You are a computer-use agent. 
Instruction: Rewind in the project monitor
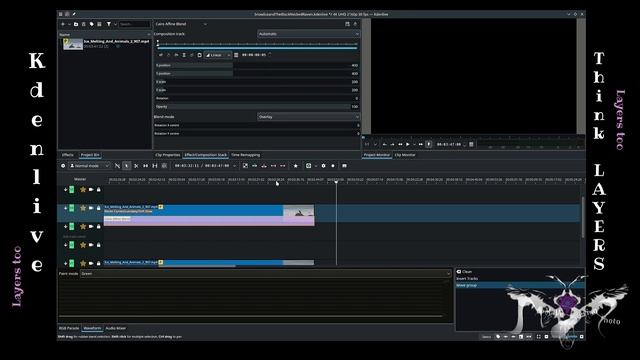pos(400,144)
